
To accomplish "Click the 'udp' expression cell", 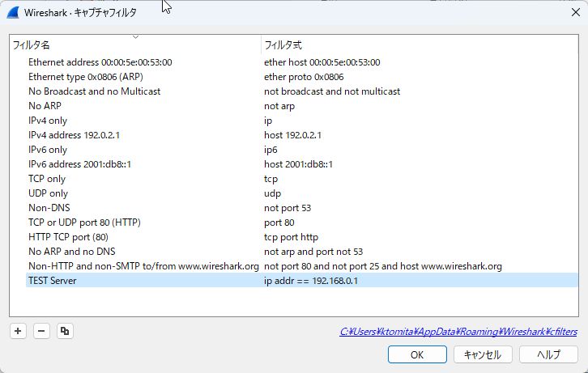I will click(x=272, y=193).
